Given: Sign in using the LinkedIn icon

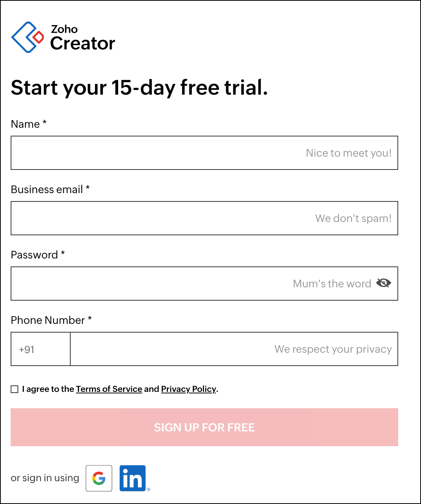Looking at the screenshot, I should 133,478.
